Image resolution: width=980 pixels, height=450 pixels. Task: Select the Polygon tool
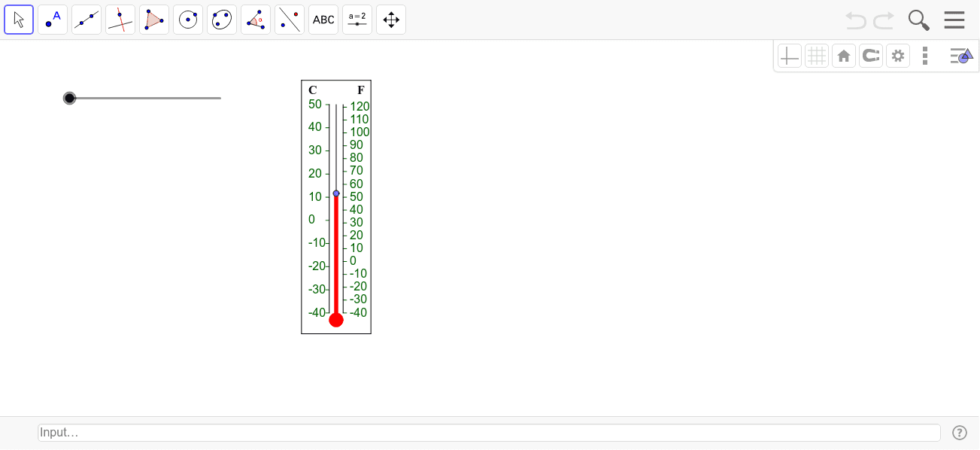(154, 20)
